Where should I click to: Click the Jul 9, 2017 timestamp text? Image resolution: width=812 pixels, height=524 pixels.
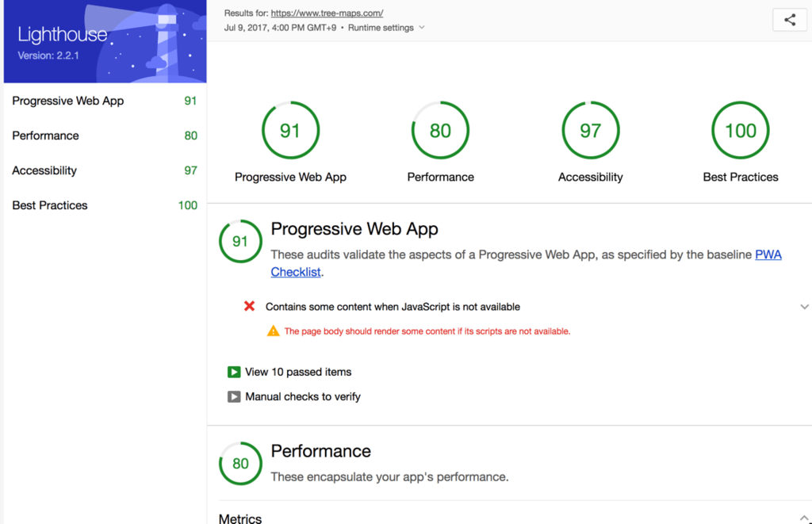coord(280,28)
